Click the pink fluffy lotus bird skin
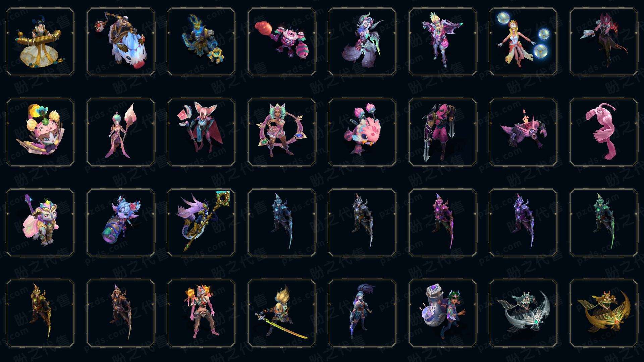Viewport: 644px width, 362px height. tap(362, 132)
